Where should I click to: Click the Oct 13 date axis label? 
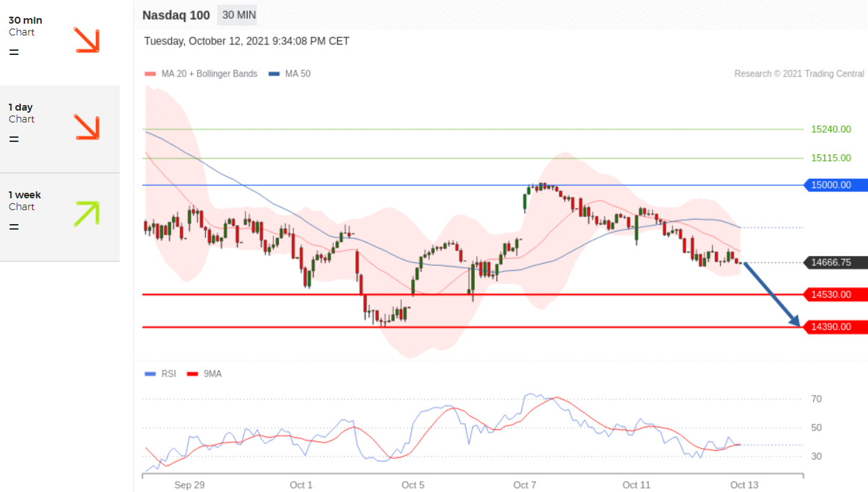pos(744,485)
